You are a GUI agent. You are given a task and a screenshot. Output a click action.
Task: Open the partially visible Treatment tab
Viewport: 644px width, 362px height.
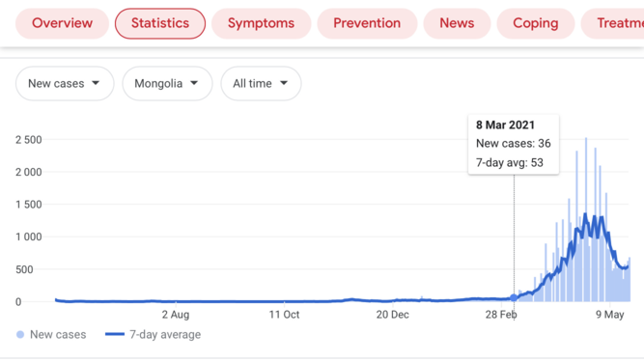pyautogui.click(x=612, y=23)
